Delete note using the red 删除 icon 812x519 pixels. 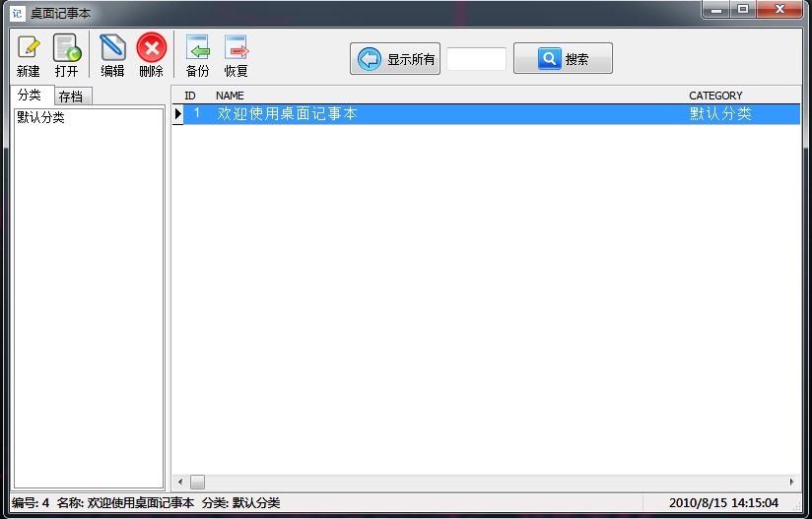point(151,48)
